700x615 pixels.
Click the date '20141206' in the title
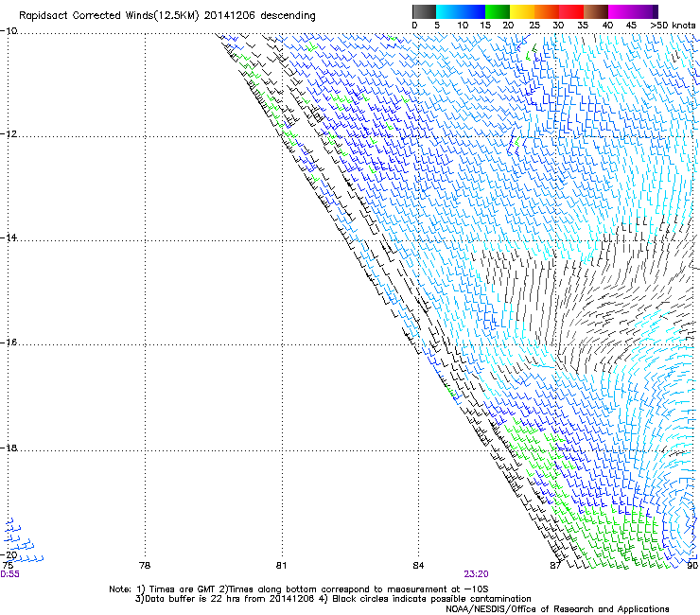(229, 16)
